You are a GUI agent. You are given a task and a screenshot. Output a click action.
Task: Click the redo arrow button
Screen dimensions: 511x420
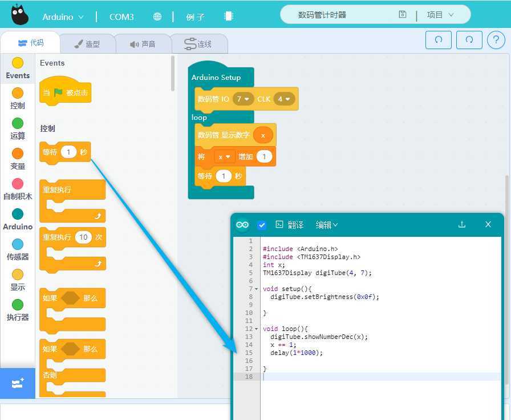point(469,40)
